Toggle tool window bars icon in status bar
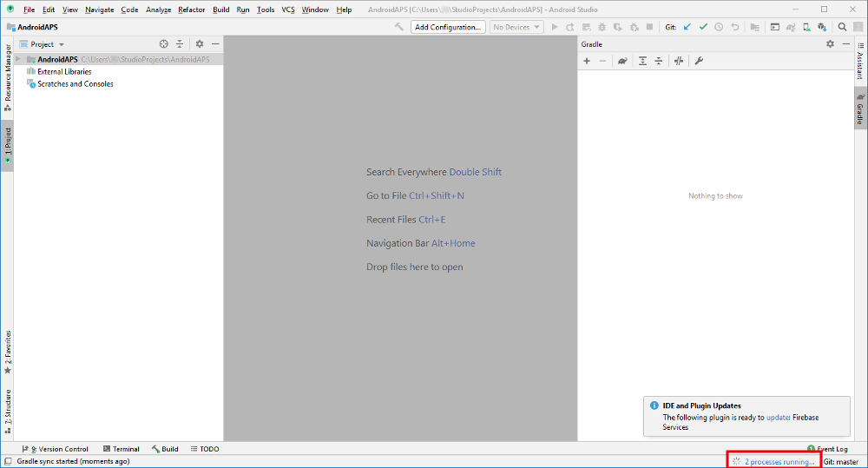 pos(8,461)
